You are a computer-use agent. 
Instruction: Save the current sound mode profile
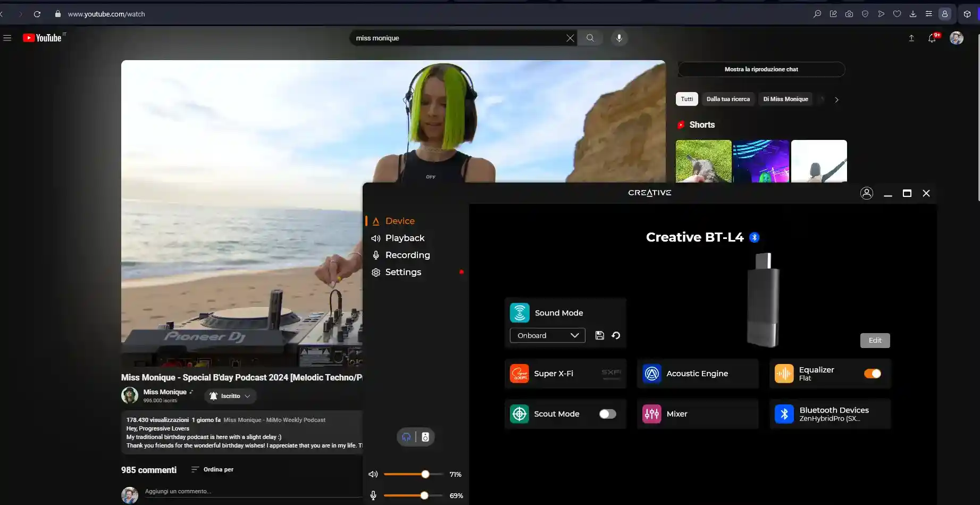click(599, 335)
